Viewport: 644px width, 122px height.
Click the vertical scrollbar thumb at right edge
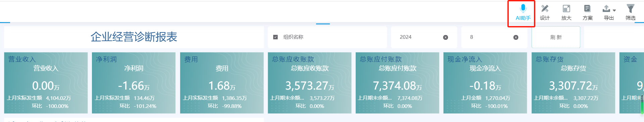pos(642,105)
